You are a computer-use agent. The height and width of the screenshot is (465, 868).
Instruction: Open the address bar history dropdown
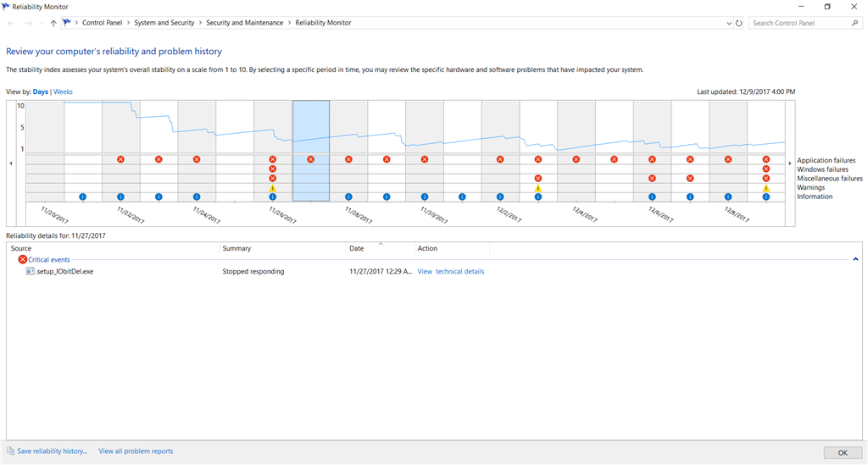tap(730, 23)
